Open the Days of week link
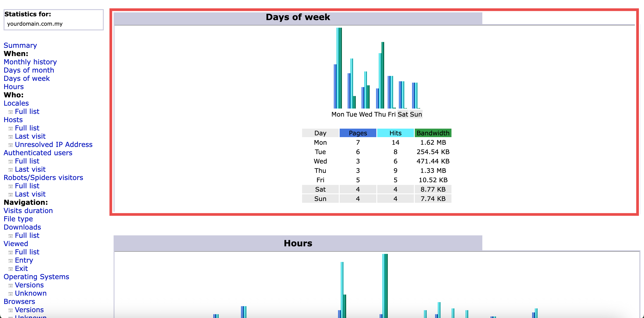The image size is (644, 318). pos(27,78)
